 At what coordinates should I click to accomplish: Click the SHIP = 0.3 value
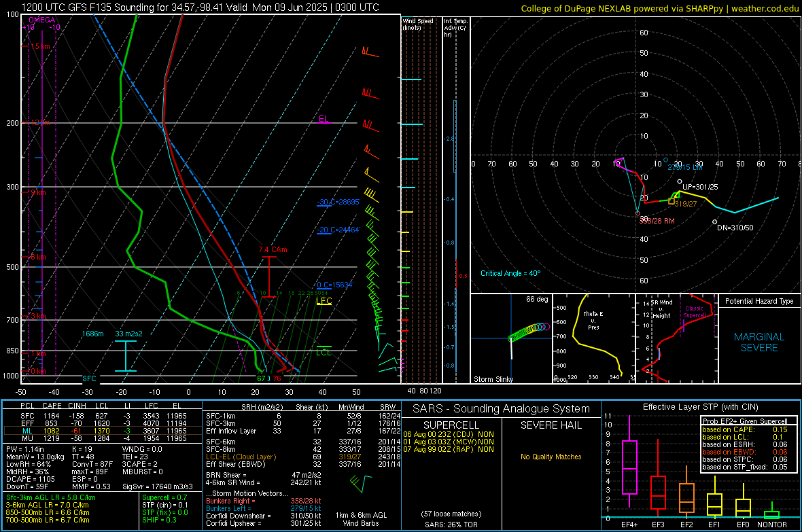coord(159,520)
